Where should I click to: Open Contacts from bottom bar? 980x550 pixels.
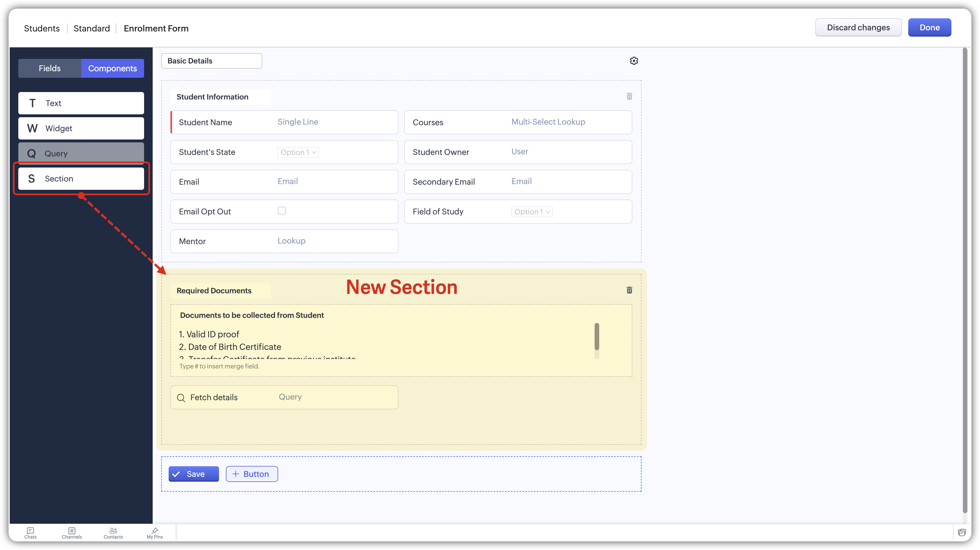(x=113, y=533)
